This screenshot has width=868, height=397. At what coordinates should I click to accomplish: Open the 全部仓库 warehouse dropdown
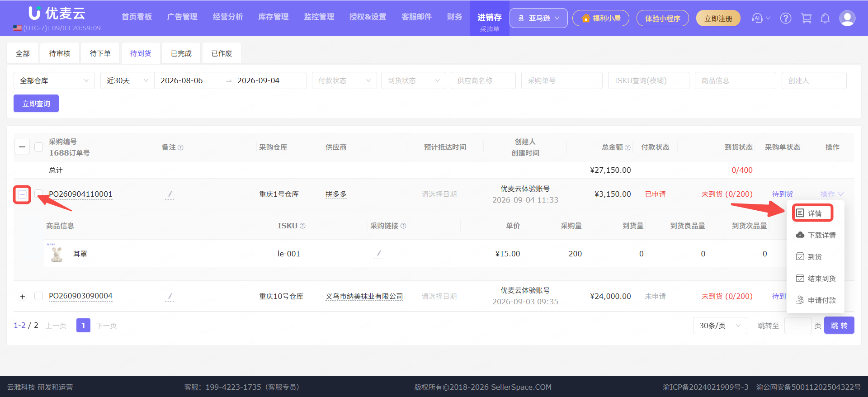(54, 80)
